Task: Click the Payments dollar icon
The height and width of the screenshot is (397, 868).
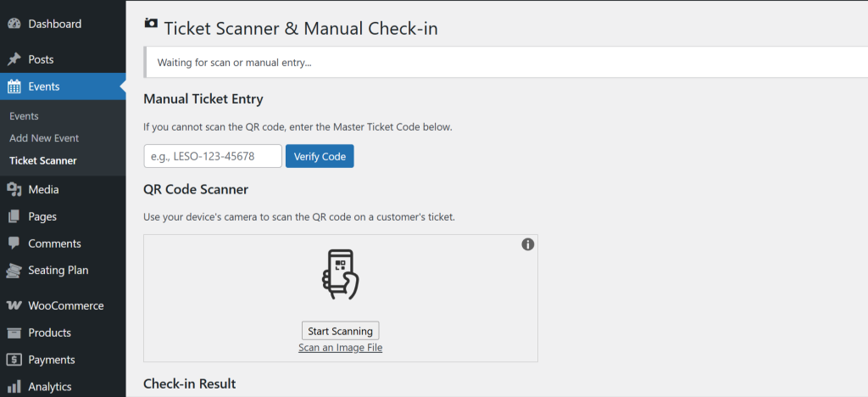Action: 14,360
